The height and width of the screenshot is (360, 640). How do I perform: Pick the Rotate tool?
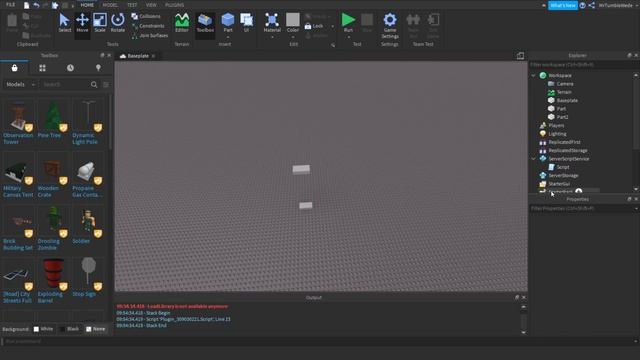118,23
